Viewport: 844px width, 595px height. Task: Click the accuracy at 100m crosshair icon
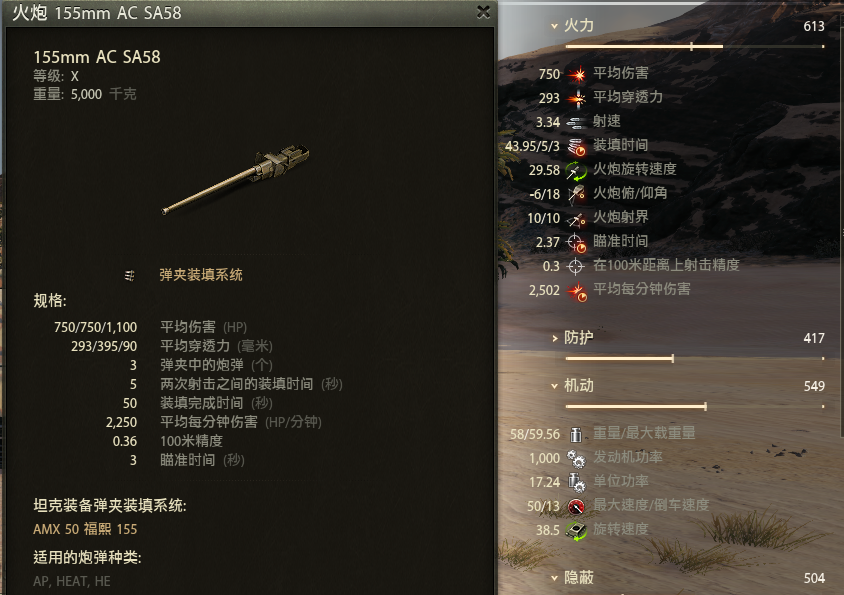[576, 266]
